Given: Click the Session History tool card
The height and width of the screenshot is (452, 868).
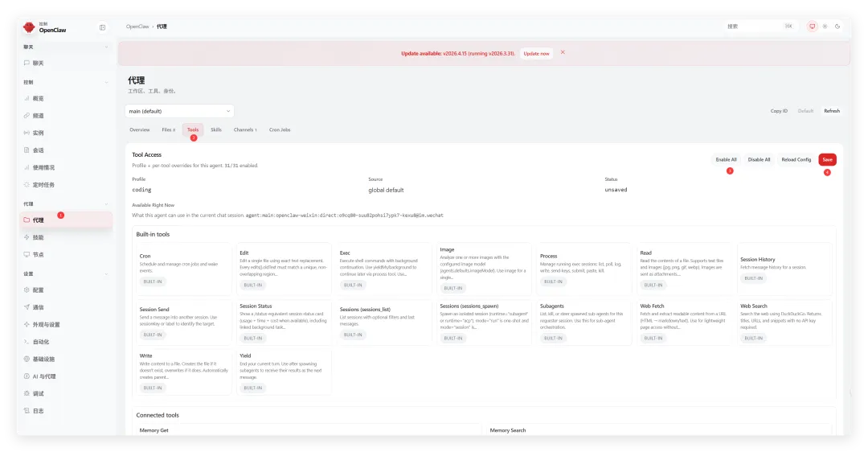Looking at the screenshot, I should pos(784,269).
